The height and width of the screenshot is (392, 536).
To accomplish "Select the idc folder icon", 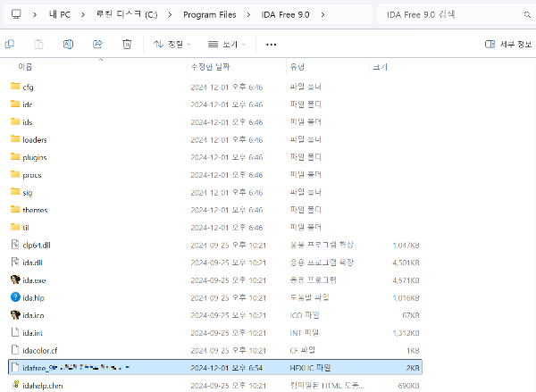I will click(x=15, y=104).
